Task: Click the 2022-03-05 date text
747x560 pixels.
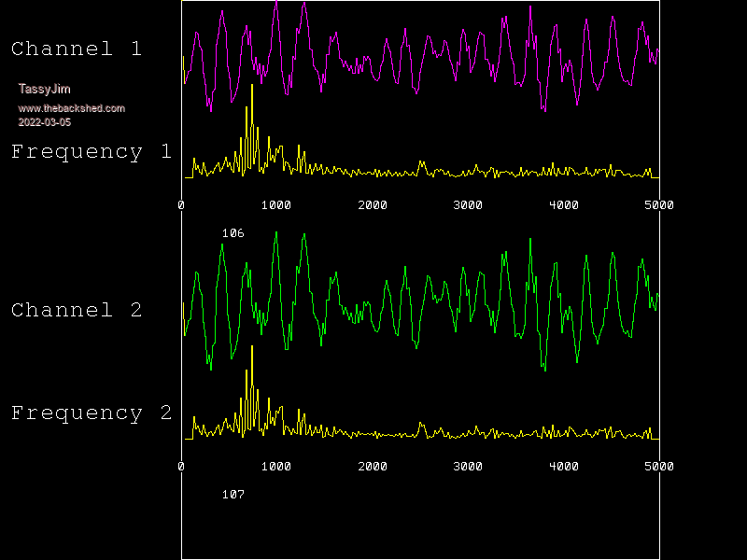Action: click(45, 122)
